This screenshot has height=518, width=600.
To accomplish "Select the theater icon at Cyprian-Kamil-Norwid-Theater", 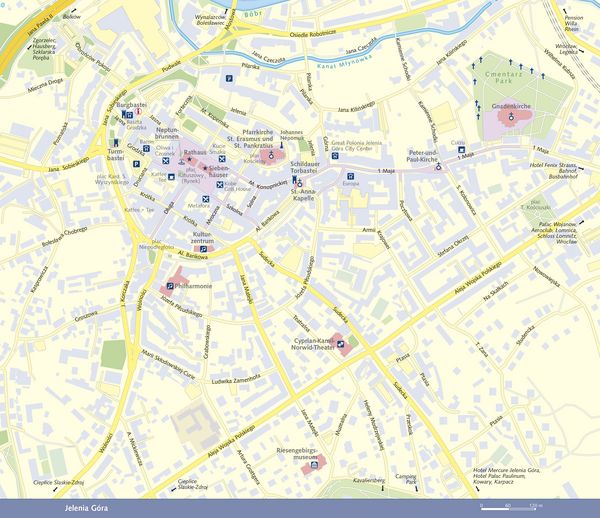I will [x=340, y=344].
